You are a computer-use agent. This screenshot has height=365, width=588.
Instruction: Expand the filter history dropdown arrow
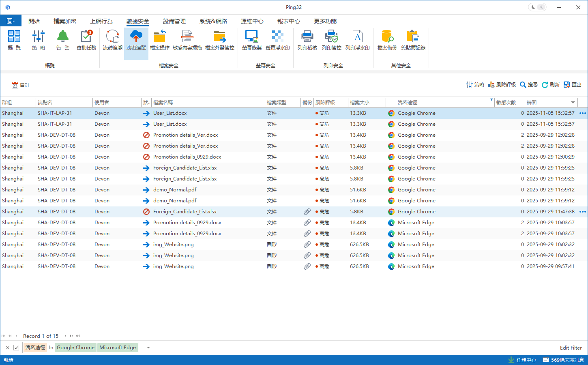click(148, 348)
